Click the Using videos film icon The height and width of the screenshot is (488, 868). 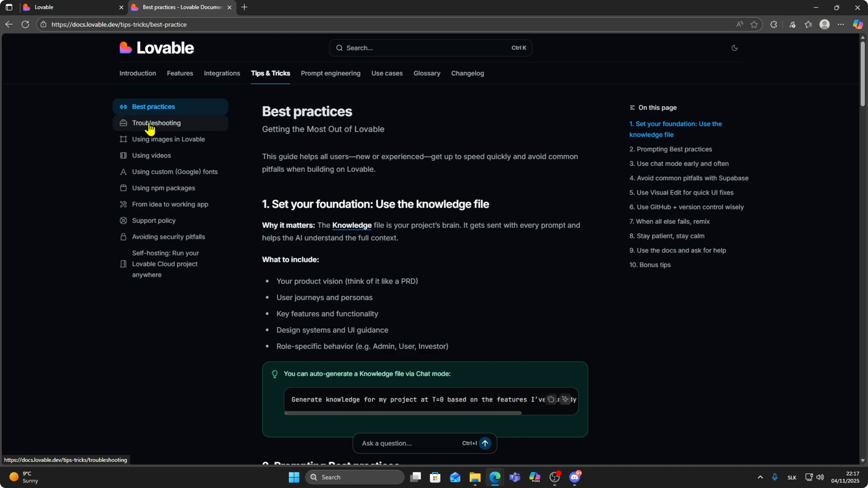pos(123,155)
